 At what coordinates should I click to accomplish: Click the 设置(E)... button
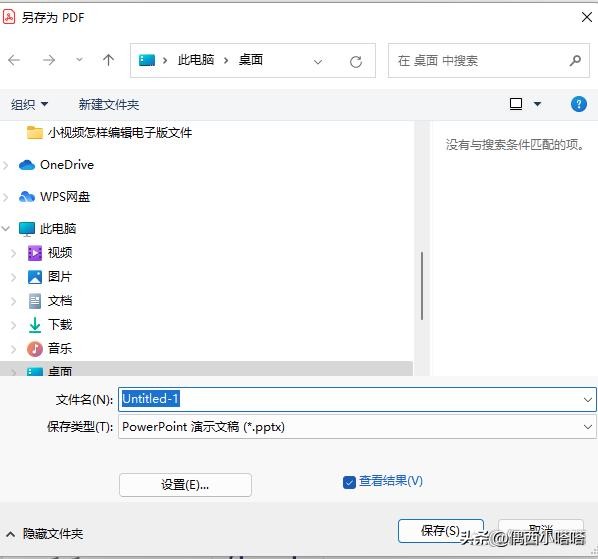185,485
